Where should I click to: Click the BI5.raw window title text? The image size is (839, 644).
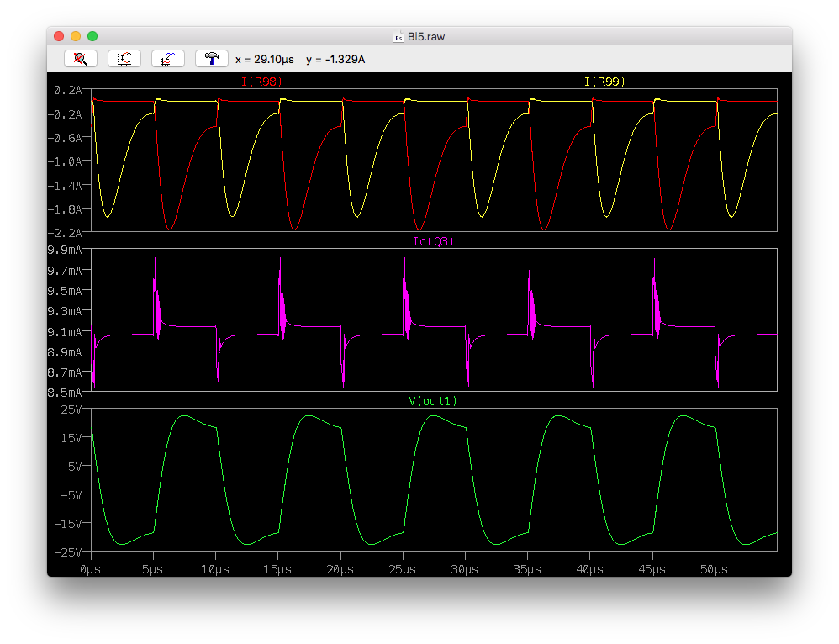click(x=426, y=37)
